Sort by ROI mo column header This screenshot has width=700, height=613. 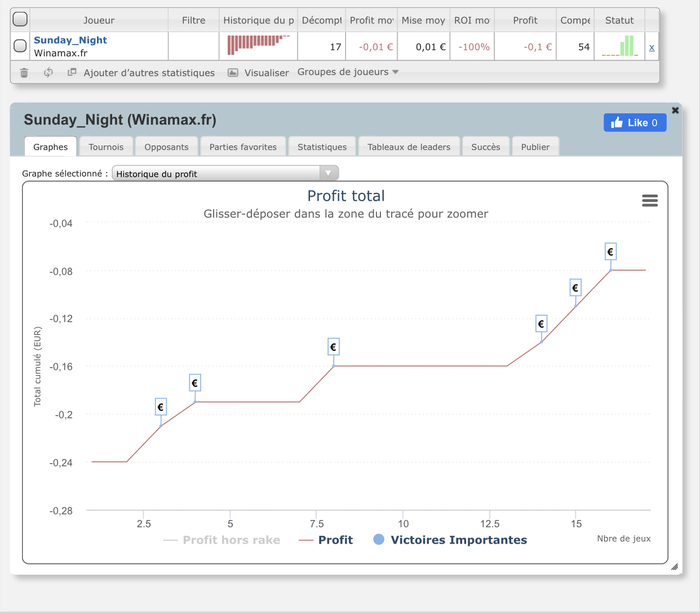pyautogui.click(x=472, y=20)
